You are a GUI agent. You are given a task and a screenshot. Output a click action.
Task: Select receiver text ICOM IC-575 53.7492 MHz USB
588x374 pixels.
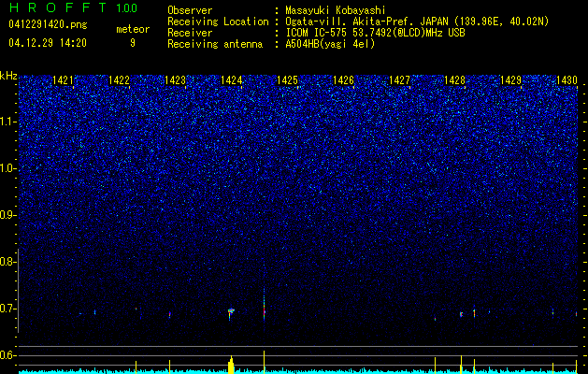coord(376,33)
